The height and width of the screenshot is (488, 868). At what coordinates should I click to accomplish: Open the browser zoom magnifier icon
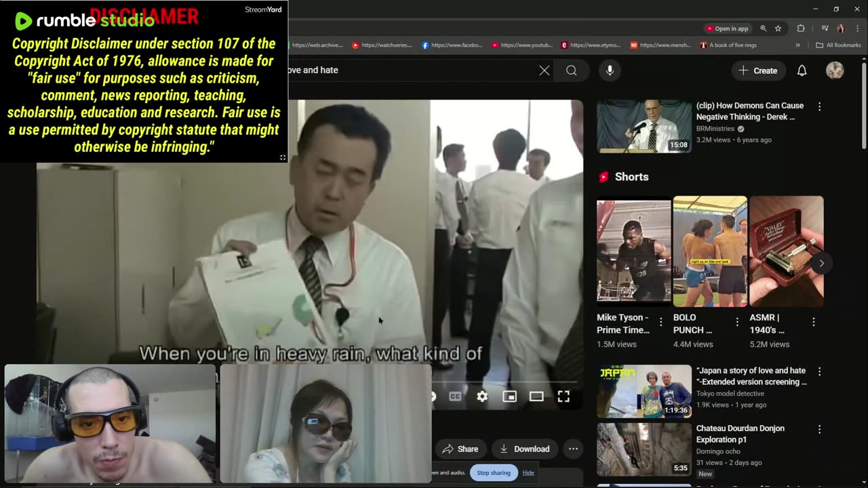coord(764,28)
